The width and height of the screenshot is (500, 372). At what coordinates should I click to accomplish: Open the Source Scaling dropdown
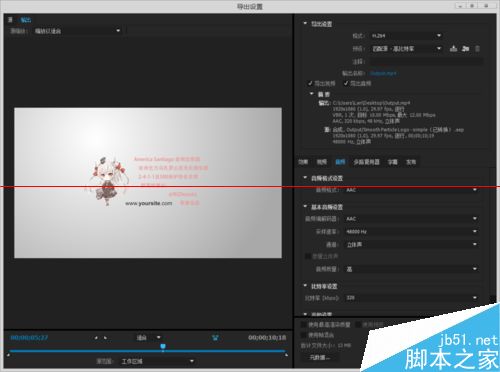(77, 31)
